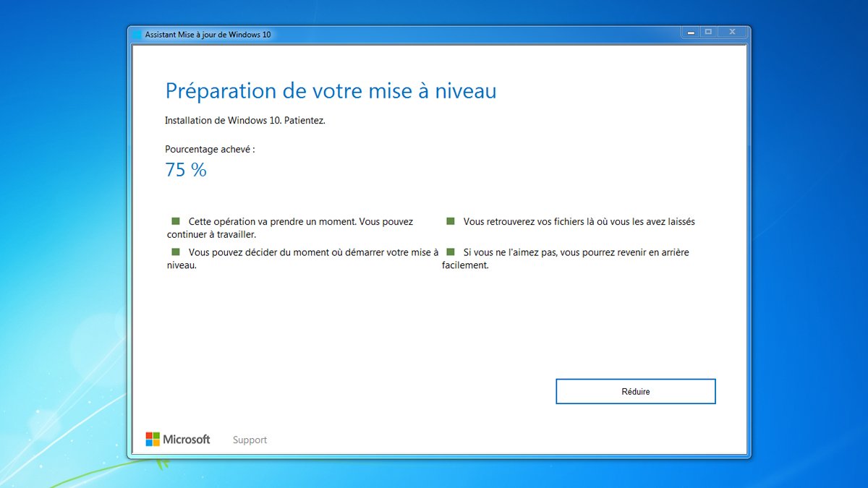Click green bullet beside "Si vous ne l'aimez pas"
The image size is (868, 488).
tap(450, 252)
